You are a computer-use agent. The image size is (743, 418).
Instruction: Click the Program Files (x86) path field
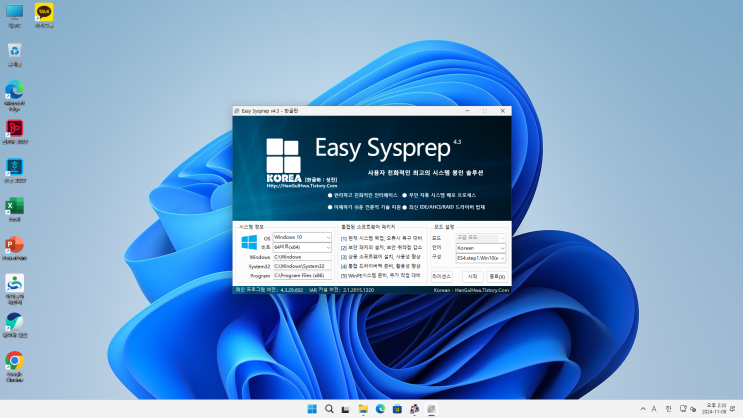(x=302, y=275)
